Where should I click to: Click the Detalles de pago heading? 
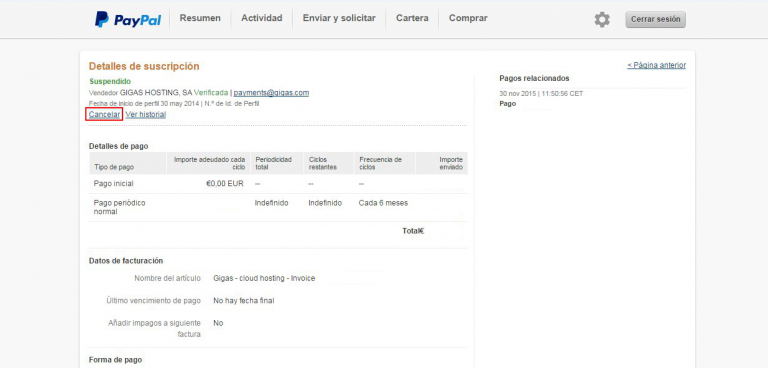119,146
